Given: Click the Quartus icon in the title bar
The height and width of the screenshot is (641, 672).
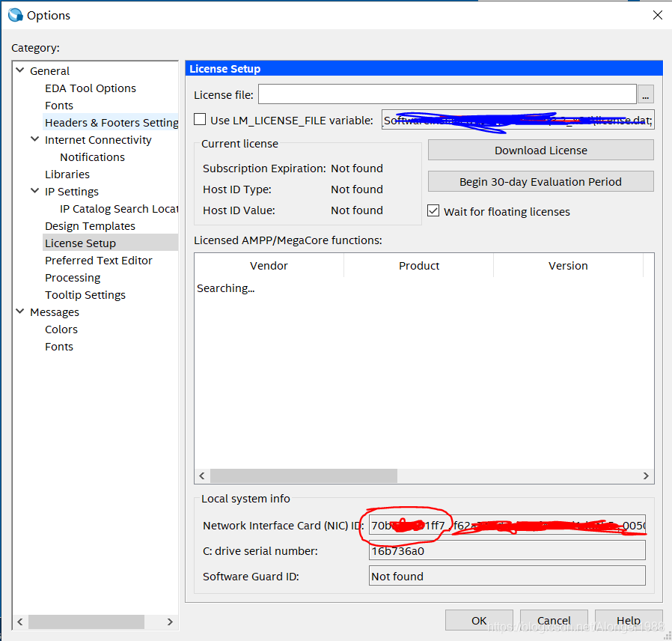Looking at the screenshot, I should [16, 15].
